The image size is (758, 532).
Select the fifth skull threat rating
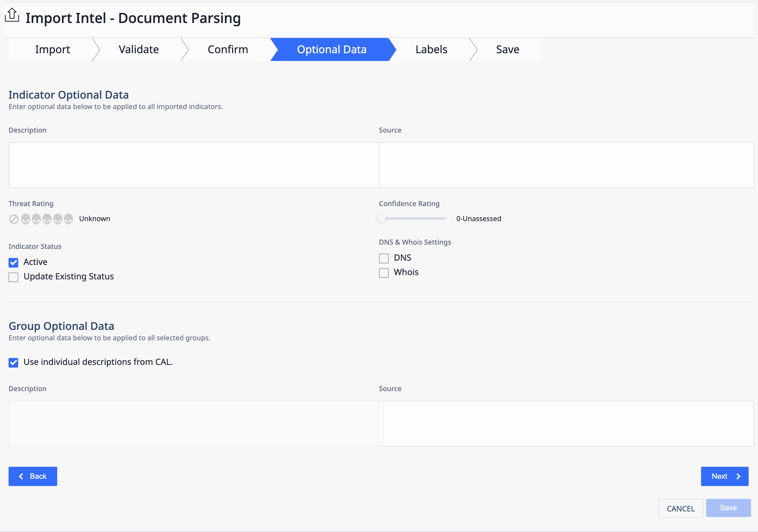pyautogui.click(x=68, y=219)
